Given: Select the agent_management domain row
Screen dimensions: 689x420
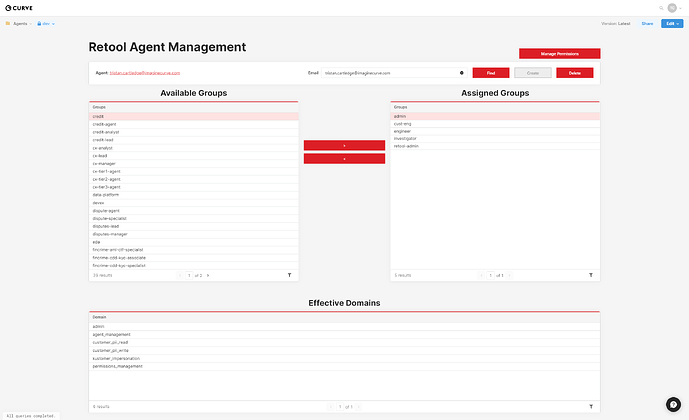Looking at the screenshot, I should (x=344, y=334).
